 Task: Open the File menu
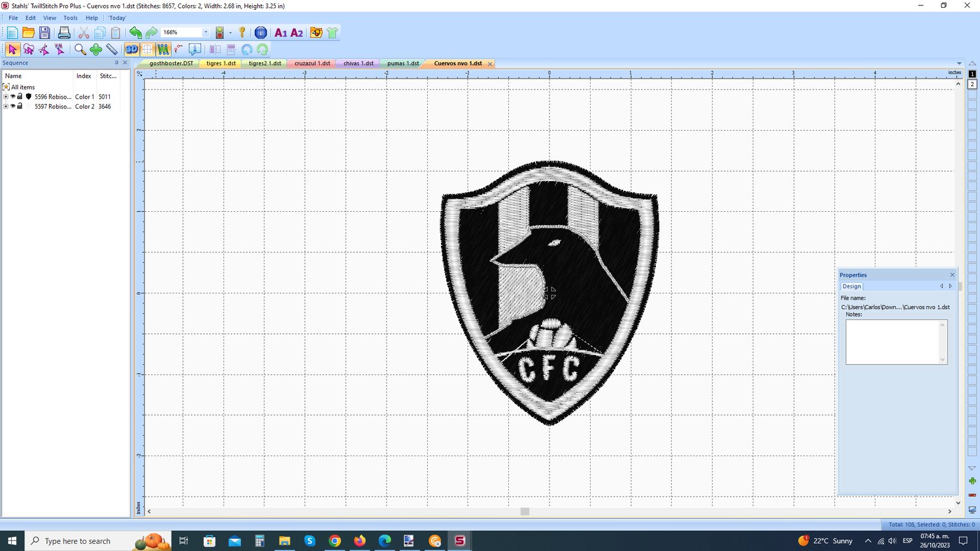pos(13,18)
